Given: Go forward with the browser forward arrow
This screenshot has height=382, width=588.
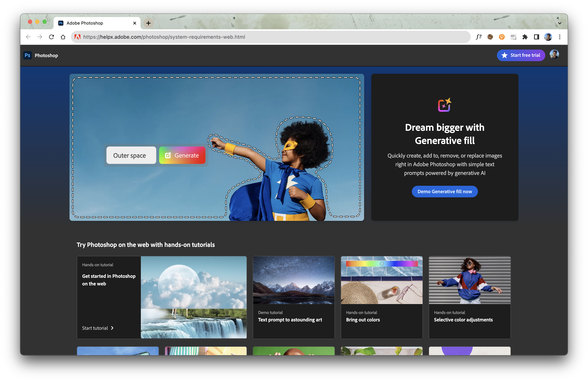Looking at the screenshot, I should point(40,37).
